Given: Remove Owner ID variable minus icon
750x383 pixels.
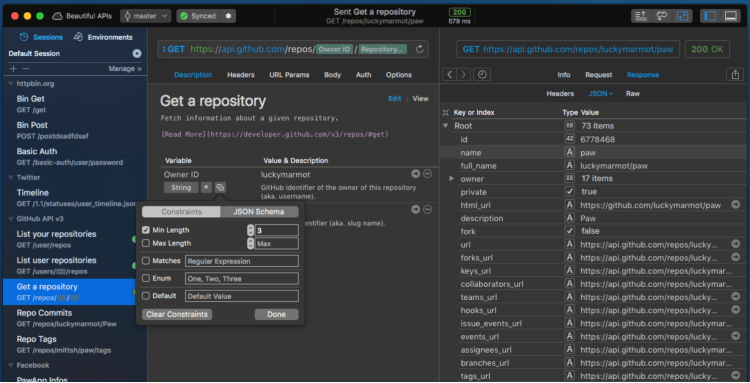Looking at the screenshot, I should (428, 174).
